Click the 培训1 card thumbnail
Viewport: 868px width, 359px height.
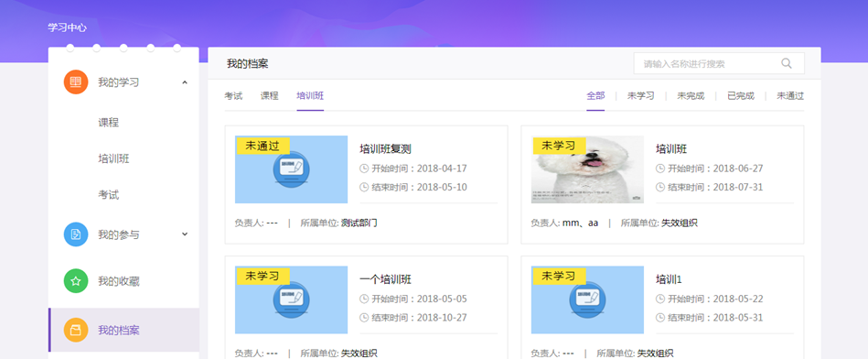tap(587, 299)
